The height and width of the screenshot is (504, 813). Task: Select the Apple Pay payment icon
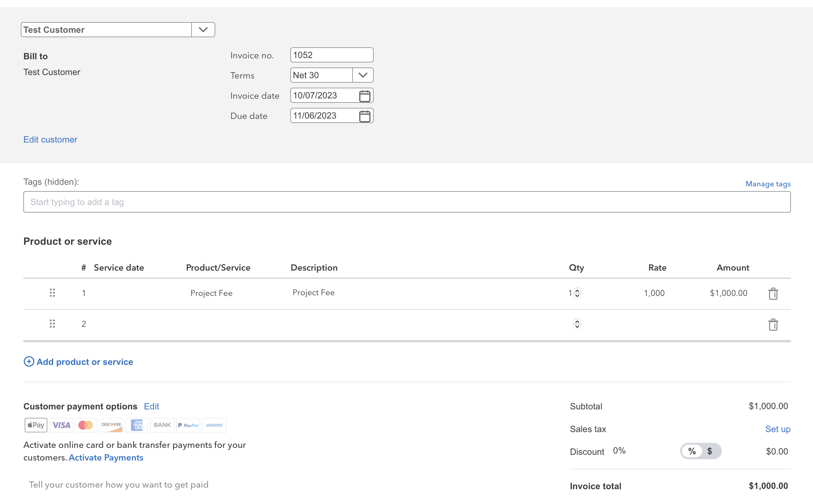pos(35,425)
